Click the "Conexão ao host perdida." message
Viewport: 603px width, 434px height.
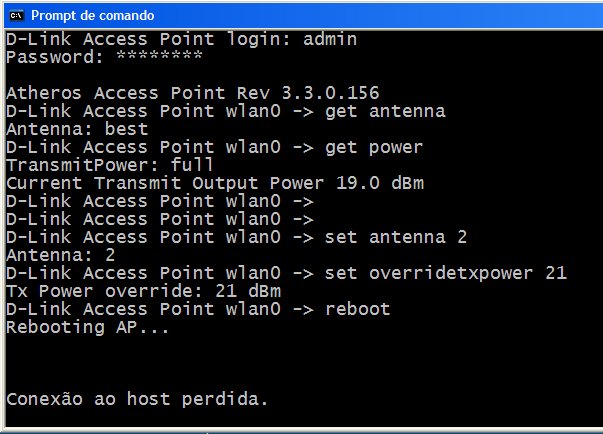coord(137,399)
